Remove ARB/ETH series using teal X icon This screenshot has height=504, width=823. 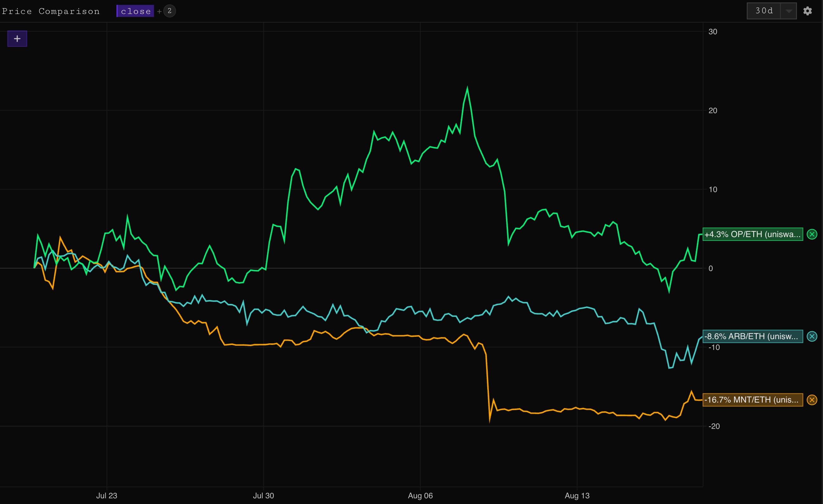tap(812, 336)
